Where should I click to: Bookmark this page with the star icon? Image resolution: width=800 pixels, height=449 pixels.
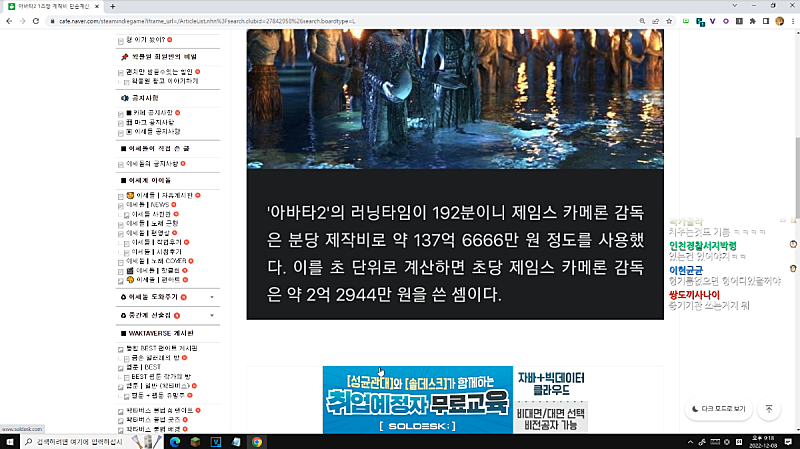tap(669, 21)
